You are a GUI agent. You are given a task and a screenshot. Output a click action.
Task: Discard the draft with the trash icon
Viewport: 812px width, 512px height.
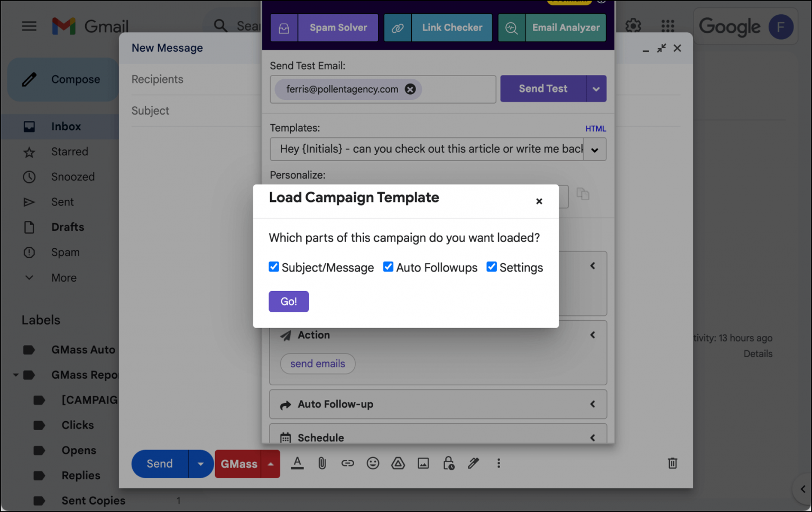672,463
